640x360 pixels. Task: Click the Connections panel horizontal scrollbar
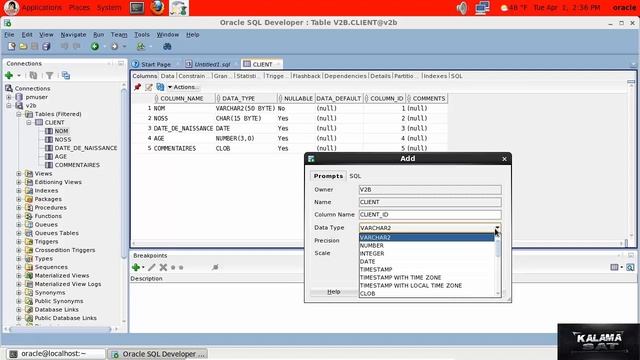coord(60,329)
